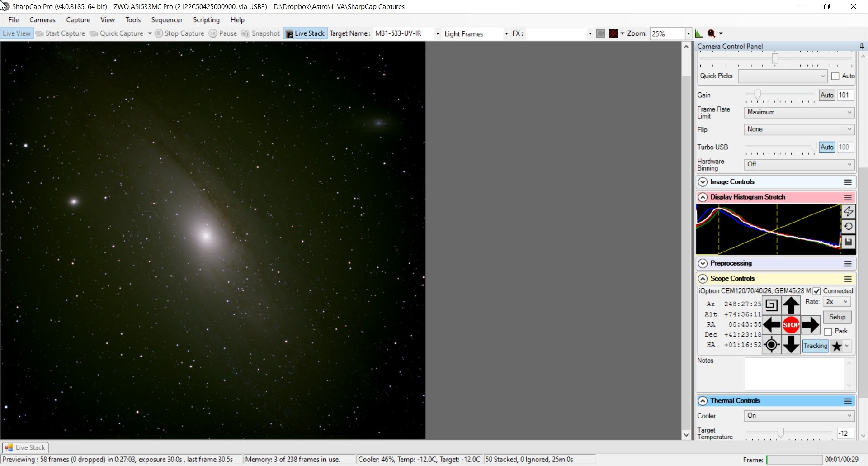Click the scope move left arrow

[x=772, y=325]
